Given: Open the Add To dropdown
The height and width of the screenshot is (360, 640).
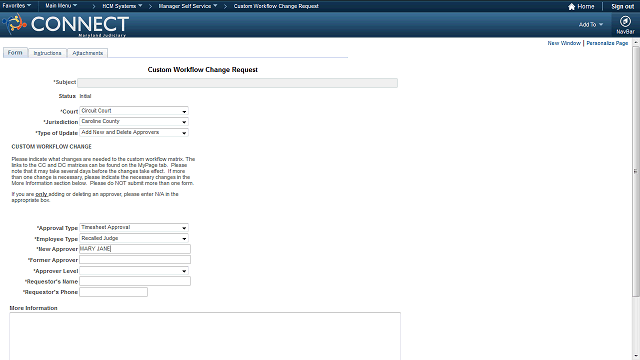Looking at the screenshot, I should pyautogui.click(x=591, y=24).
